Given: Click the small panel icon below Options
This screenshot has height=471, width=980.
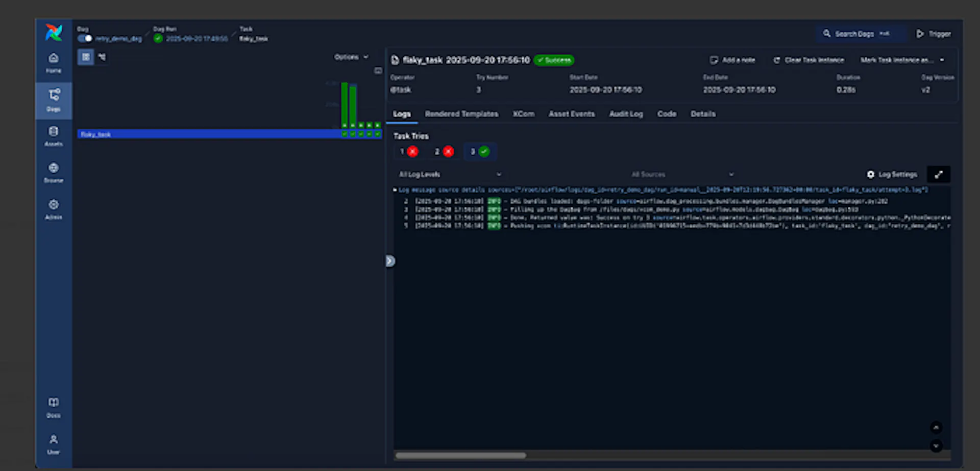Looking at the screenshot, I should (378, 71).
